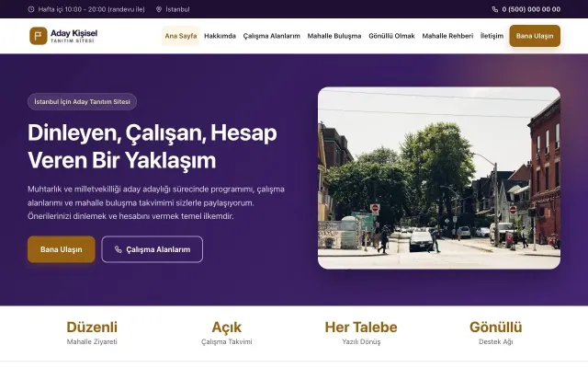Open the Ana Sayfa menu item
This screenshot has width=588, height=368.
tap(181, 36)
